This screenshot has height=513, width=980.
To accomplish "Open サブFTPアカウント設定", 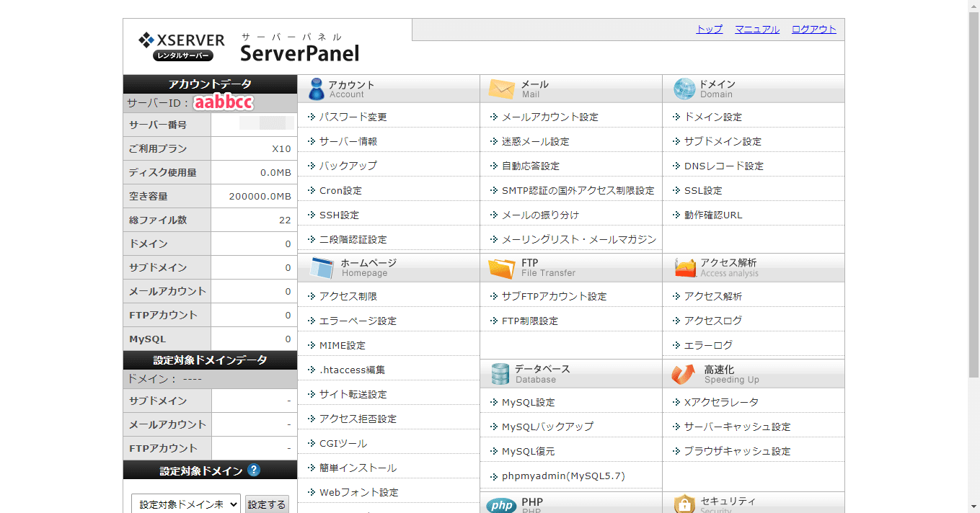I will [555, 296].
